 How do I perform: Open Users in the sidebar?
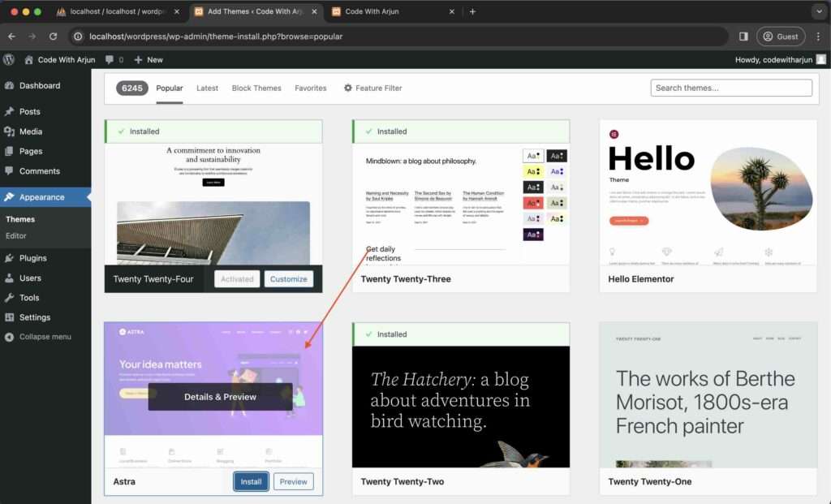tap(30, 278)
